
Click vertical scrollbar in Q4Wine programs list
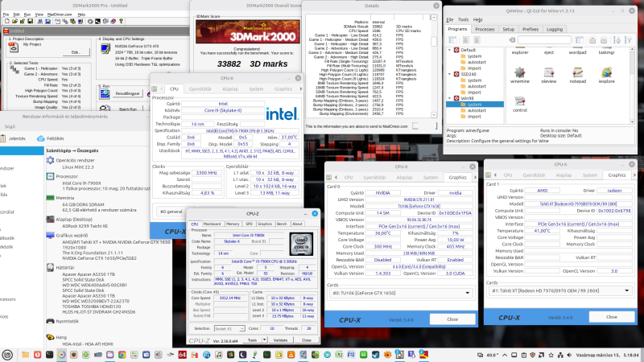(x=633, y=85)
